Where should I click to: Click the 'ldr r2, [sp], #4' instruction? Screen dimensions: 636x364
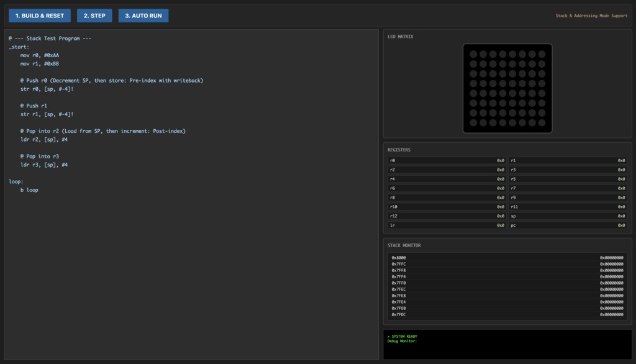tap(44, 139)
